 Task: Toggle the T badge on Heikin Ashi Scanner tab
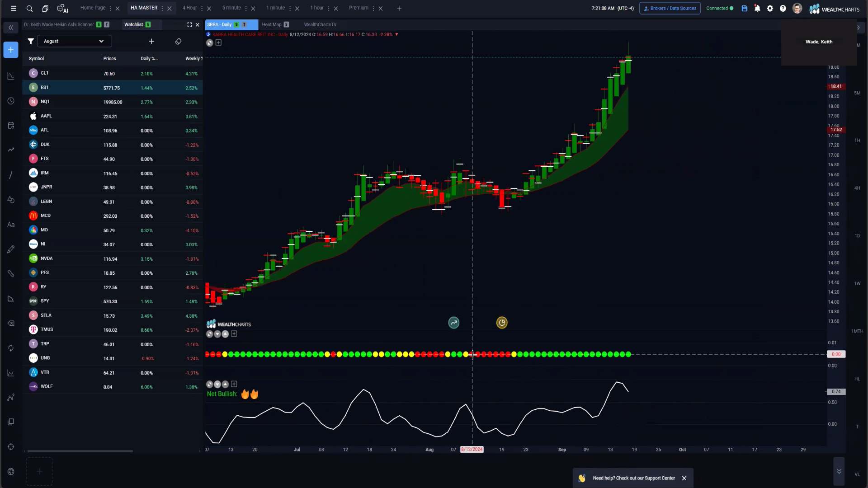tap(107, 25)
